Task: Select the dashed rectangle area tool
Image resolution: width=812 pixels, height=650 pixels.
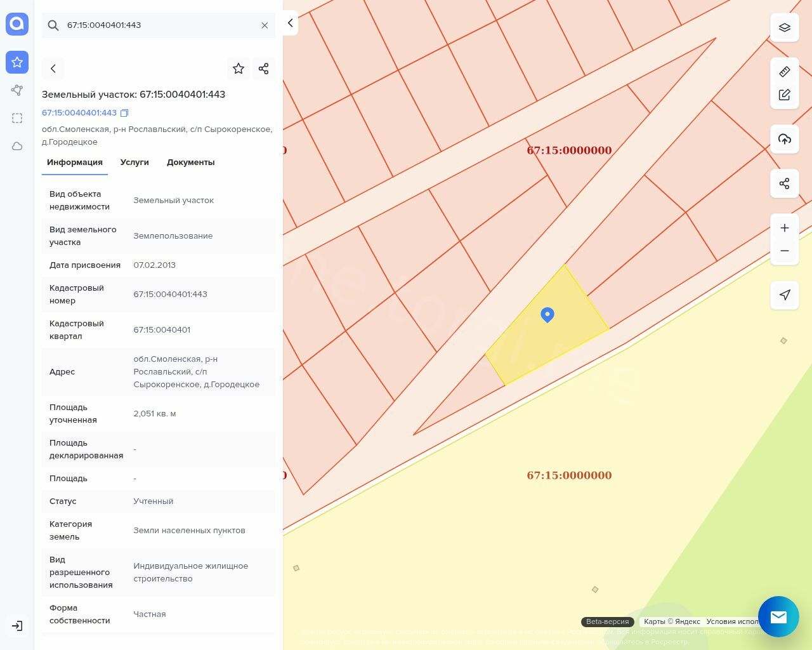Action: 17,118
